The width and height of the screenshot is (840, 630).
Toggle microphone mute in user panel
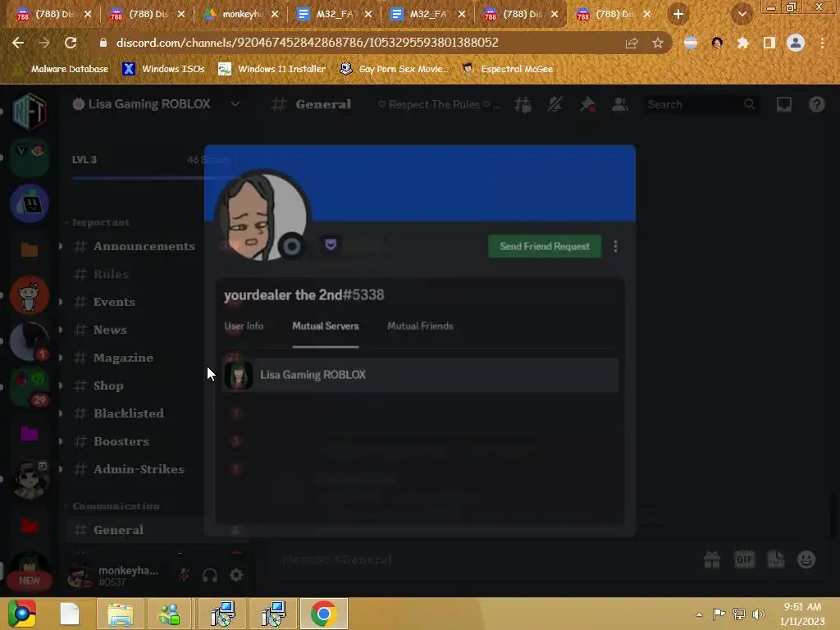click(x=184, y=575)
